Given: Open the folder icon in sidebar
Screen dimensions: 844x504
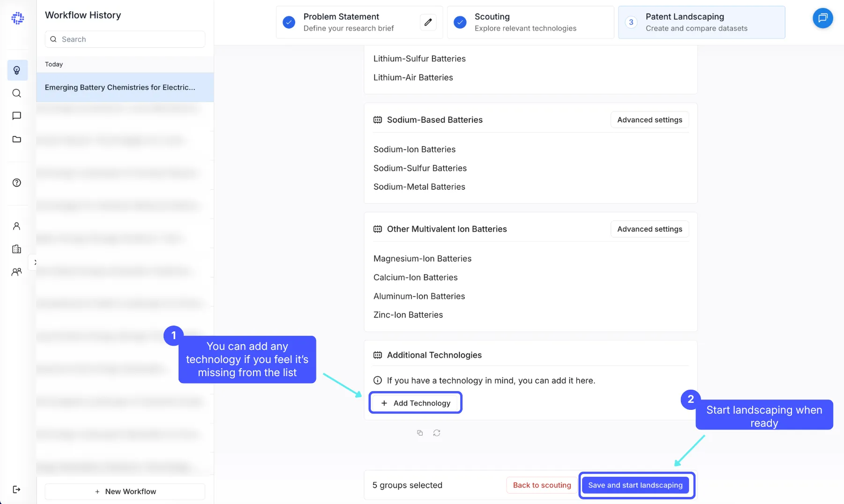Looking at the screenshot, I should (17, 139).
